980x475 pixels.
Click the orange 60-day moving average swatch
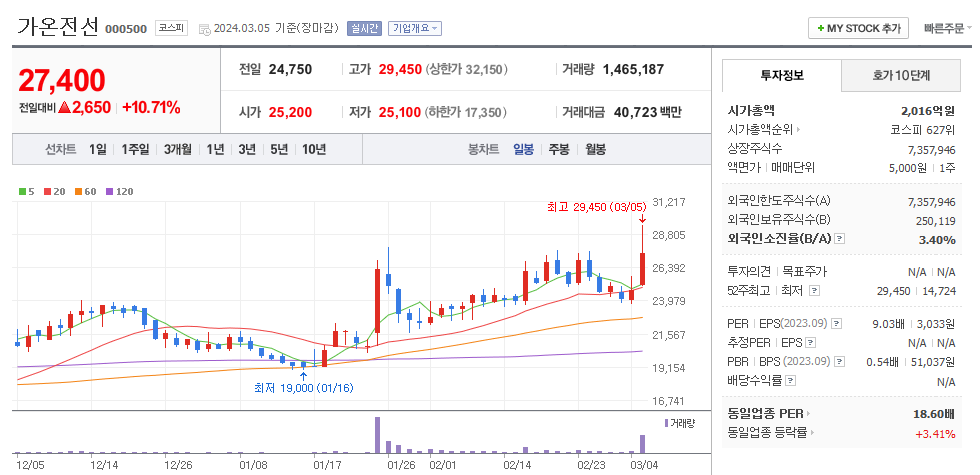point(78,192)
